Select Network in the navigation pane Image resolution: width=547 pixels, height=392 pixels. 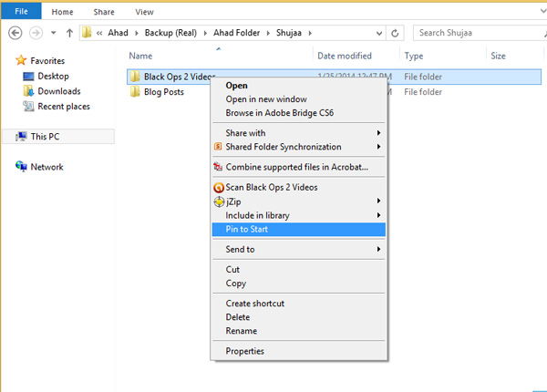(46, 167)
